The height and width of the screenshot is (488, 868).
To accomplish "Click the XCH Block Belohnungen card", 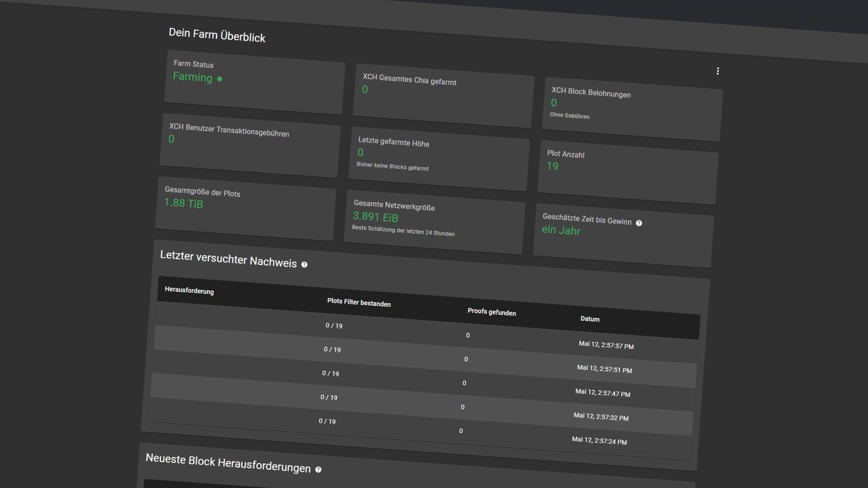I will [x=632, y=109].
